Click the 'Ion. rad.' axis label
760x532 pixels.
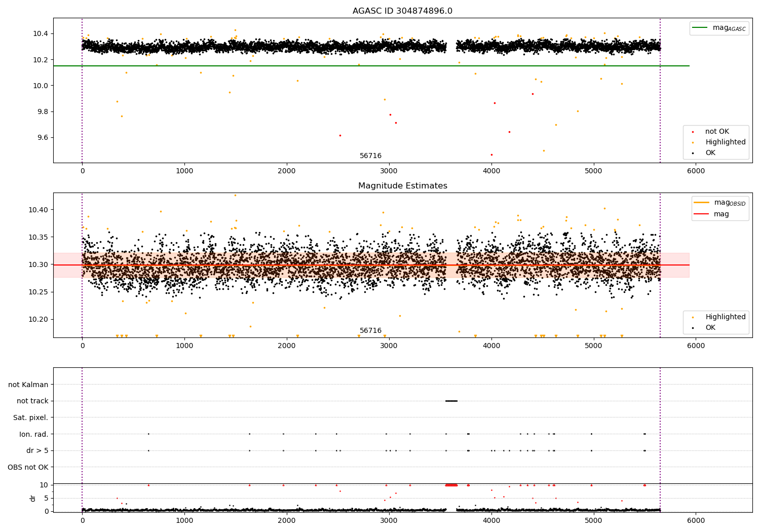pyautogui.click(x=34, y=434)
